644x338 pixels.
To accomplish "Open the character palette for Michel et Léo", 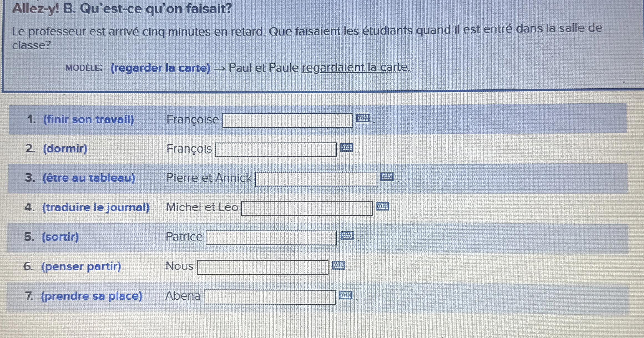I will (x=382, y=207).
